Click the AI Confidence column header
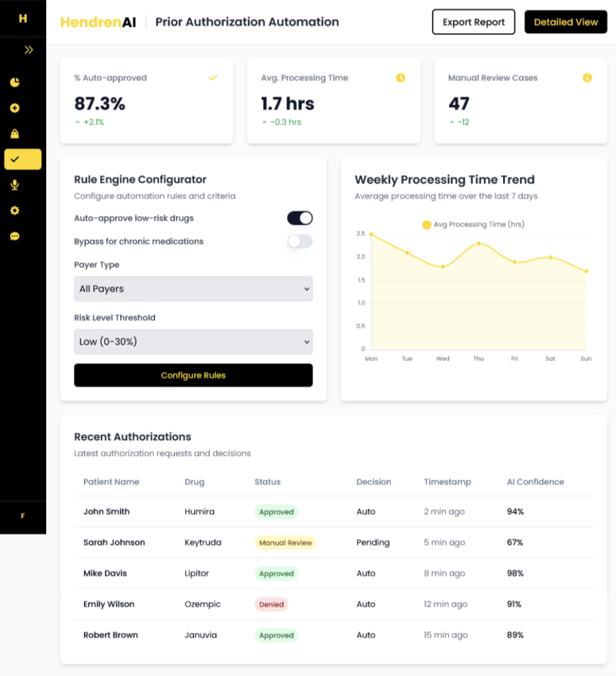Viewport: 616px width, 676px height. [x=535, y=482]
